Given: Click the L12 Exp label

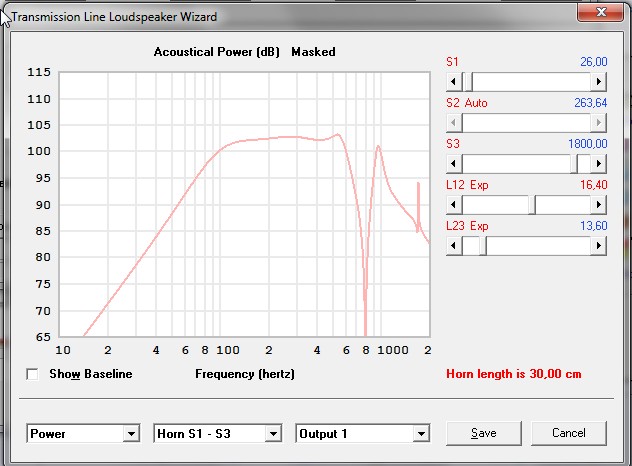Looking at the screenshot, I should point(467,185).
